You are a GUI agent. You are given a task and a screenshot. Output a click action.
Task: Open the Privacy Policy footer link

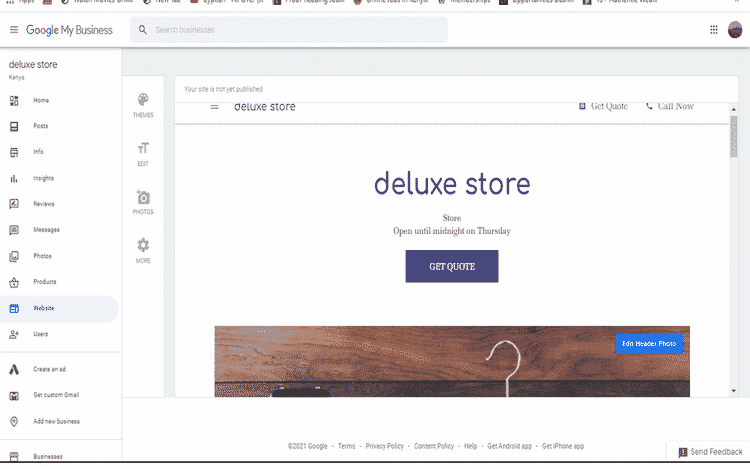point(385,446)
